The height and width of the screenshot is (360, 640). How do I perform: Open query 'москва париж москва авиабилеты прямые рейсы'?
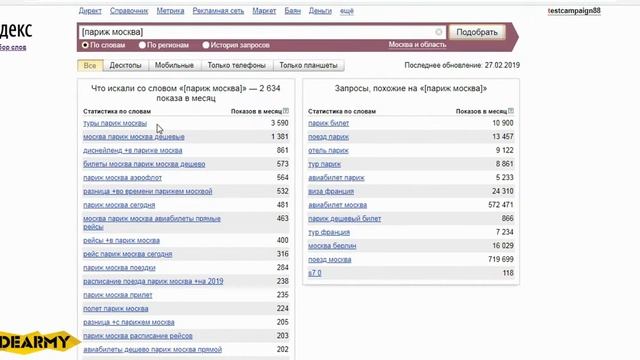coord(152,222)
